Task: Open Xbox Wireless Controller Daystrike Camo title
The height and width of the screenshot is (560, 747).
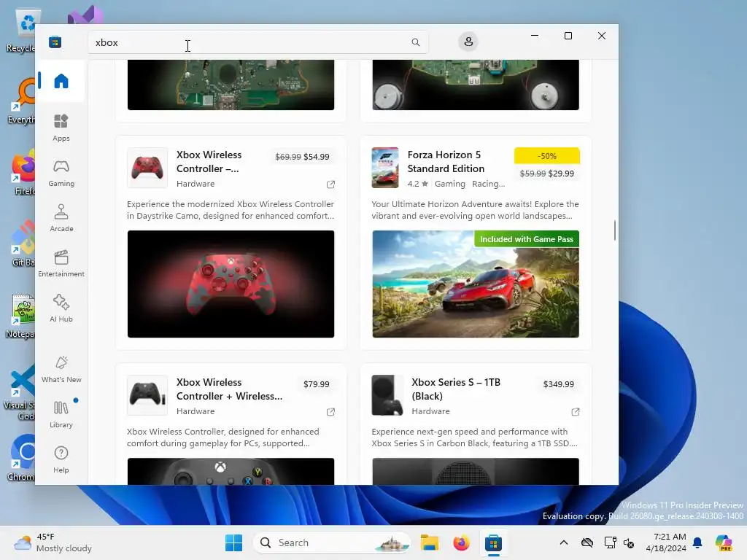Action: point(209,162)
